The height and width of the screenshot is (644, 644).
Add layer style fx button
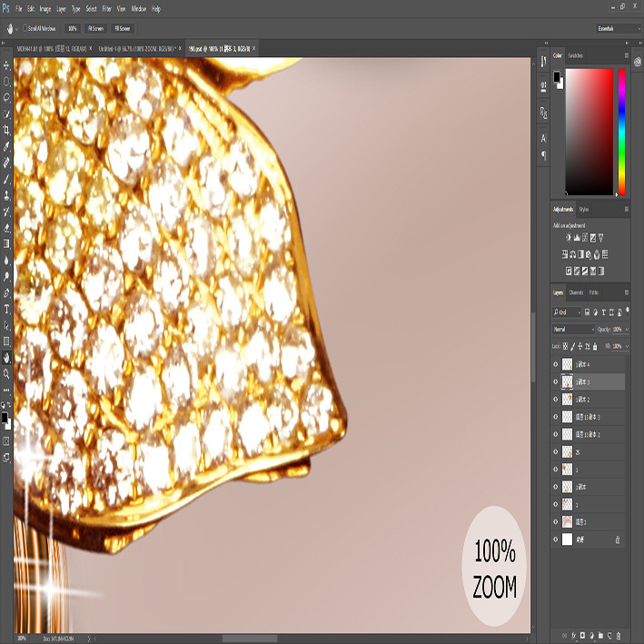pyautogui.click(x=574, y=635)
